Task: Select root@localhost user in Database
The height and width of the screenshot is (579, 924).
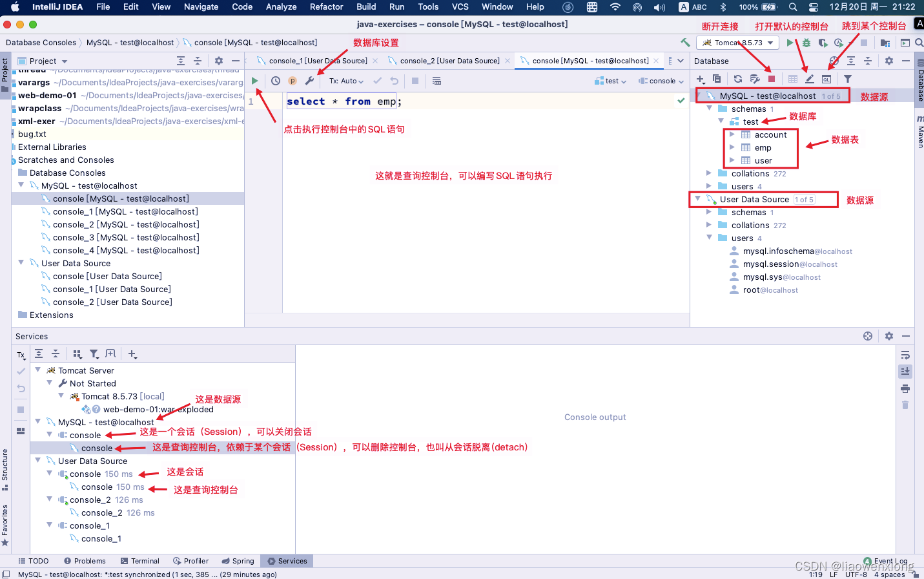Action: [770, 290]
